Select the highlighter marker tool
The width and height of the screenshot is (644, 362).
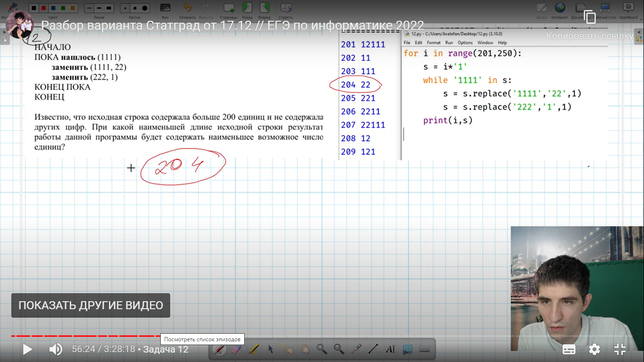[x=253, y=349]
